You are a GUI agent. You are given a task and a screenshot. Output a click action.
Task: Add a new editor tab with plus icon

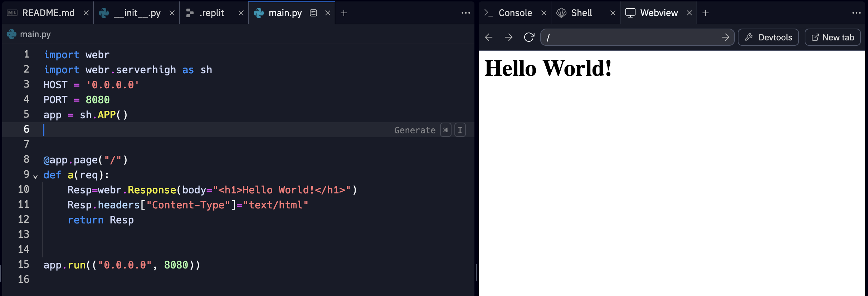pyautogui.click(x=344, y=13)
